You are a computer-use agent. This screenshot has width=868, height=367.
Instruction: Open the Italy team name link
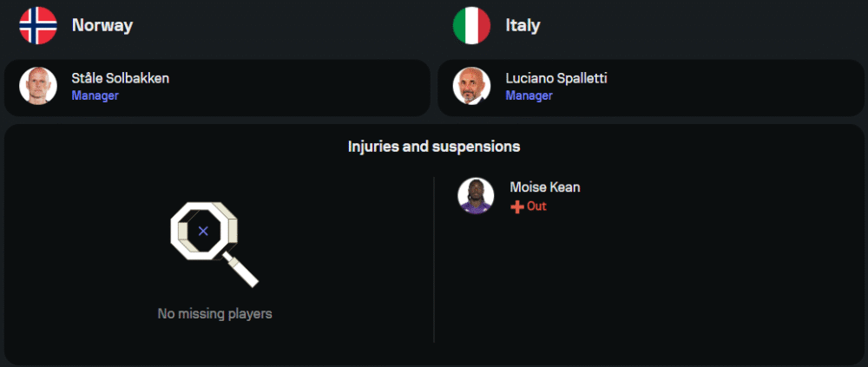tap(523, 25)
